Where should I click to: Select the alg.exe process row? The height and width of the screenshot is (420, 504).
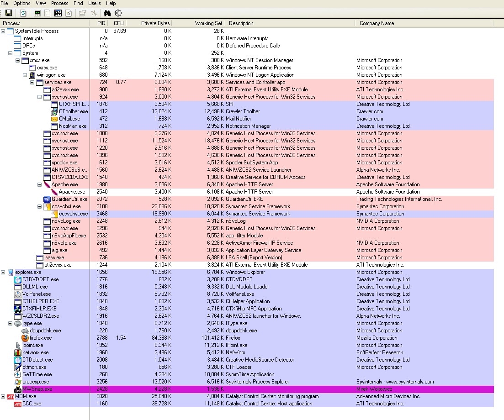pyautogui.click(x=247, y=250)
